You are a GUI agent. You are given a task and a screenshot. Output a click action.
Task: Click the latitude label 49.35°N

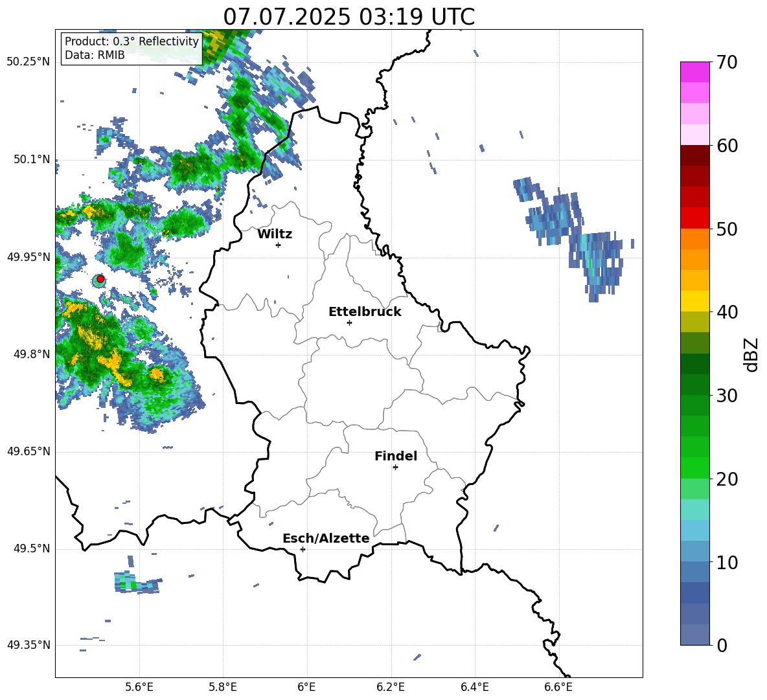(29, 645)
